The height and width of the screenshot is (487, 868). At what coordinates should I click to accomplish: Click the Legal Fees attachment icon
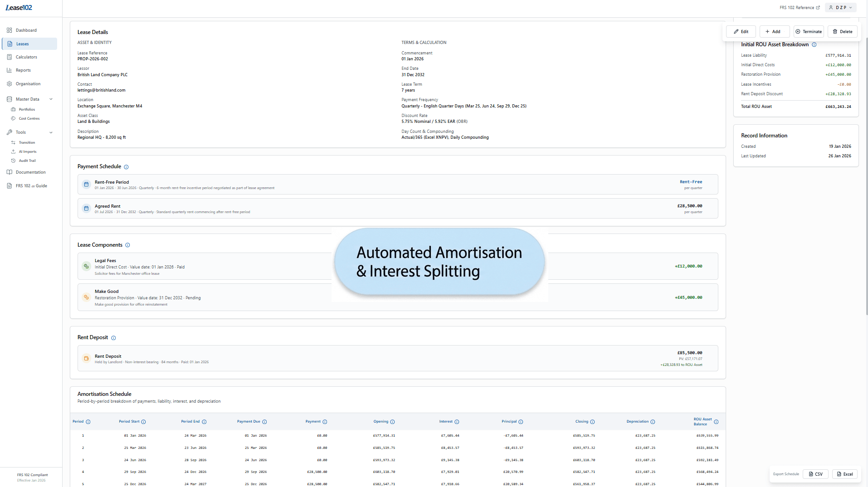pos(86,266)
